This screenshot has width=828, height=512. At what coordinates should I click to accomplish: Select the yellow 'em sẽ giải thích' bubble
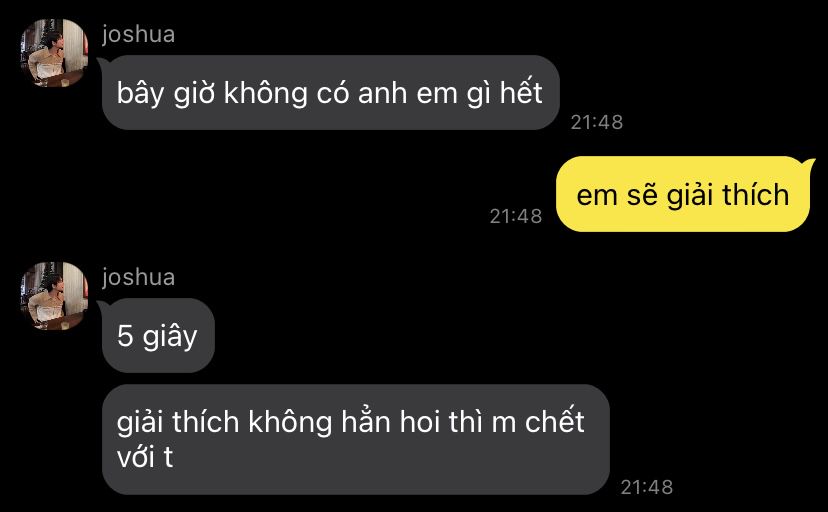point(683,194)
